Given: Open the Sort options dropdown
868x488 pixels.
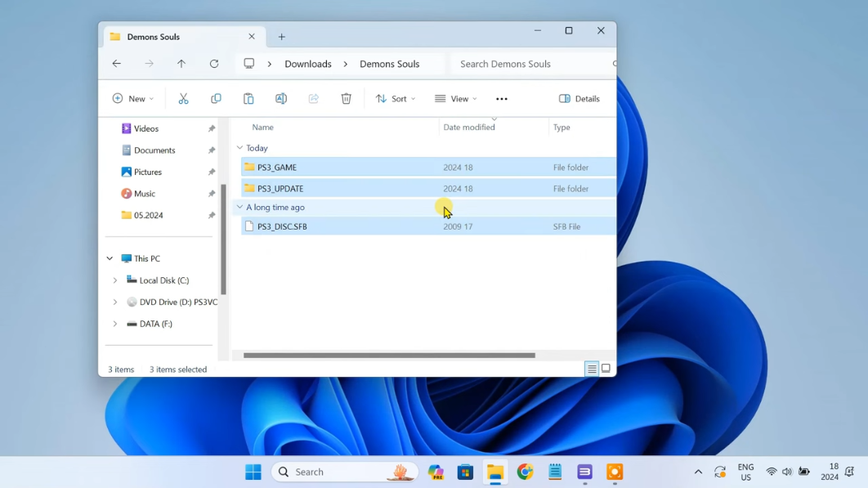Looking at the screenshot, I should 396,99.
